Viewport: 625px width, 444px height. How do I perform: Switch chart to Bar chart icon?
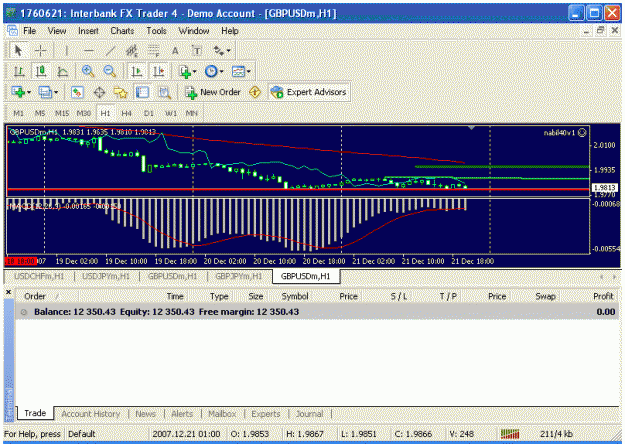[19, 71]
